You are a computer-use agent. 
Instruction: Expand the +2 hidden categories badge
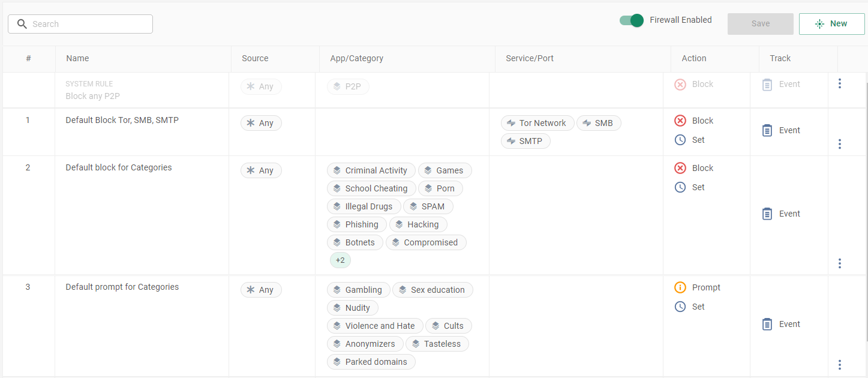click(340, 260)
